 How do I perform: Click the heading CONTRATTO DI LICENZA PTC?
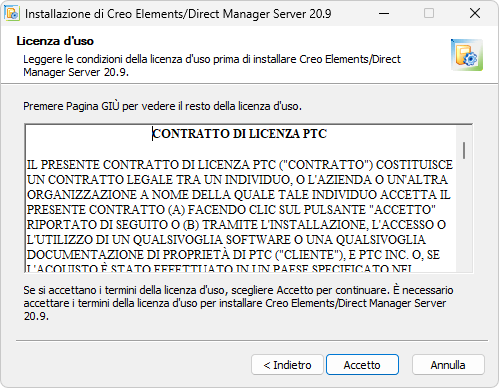[x=240, y=134]
